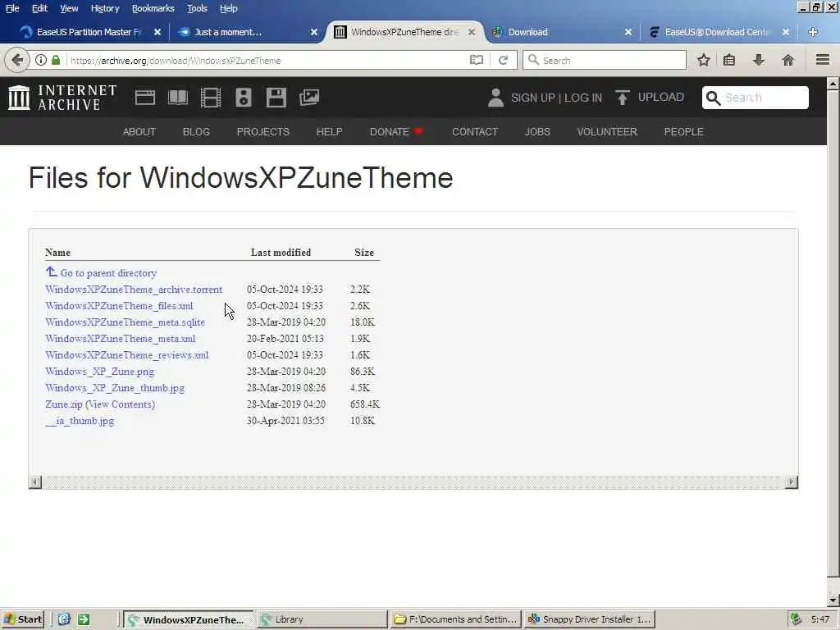Open the CONTACT nav link
Screen dimensions: 840x630
coord(475,132)
